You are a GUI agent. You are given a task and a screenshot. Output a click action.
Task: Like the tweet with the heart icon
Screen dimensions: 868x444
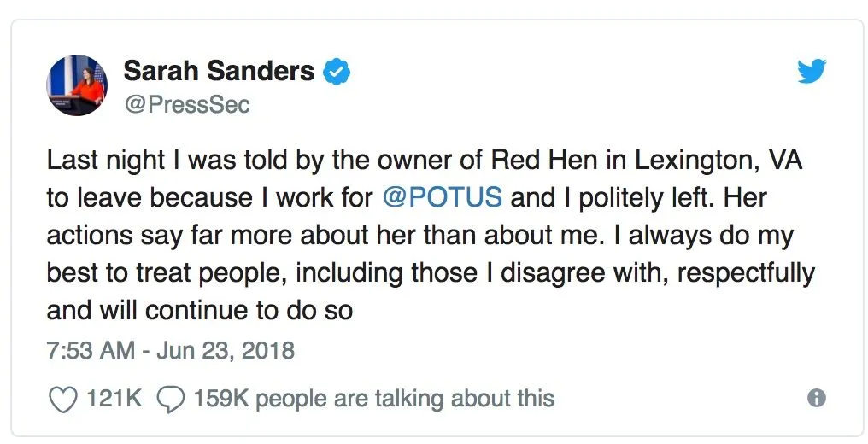62,399
